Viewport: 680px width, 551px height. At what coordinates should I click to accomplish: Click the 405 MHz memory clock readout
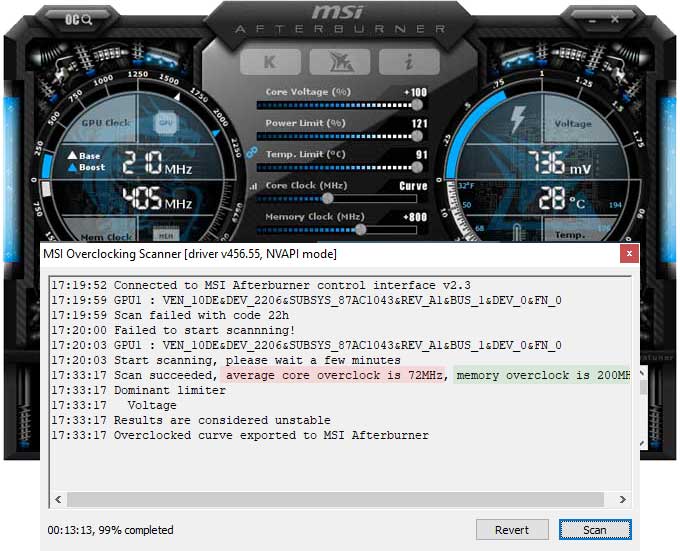[x=157, y=199]
